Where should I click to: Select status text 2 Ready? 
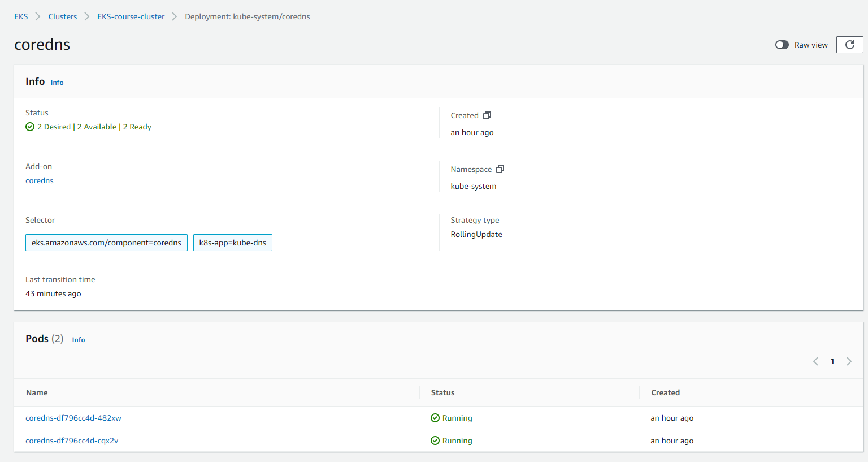tap(137, 127)
